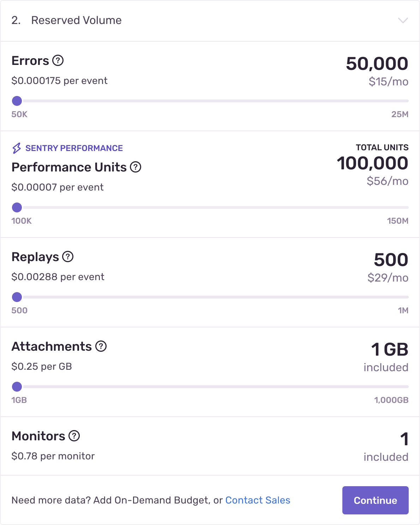Click the Continue button
Screen dimensions: 420x525
tap(376, 500)
